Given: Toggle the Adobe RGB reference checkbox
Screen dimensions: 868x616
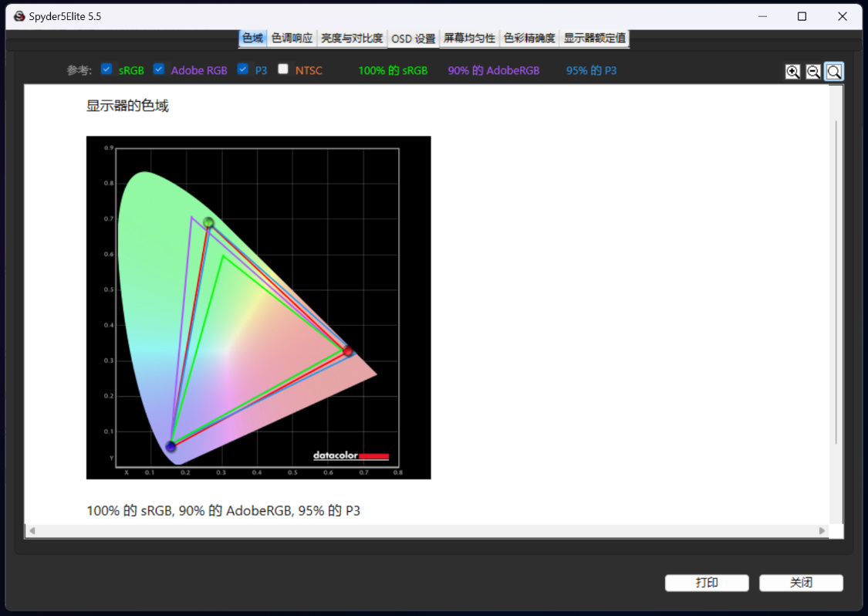Looking at the screenshot, I should point(159,69).
